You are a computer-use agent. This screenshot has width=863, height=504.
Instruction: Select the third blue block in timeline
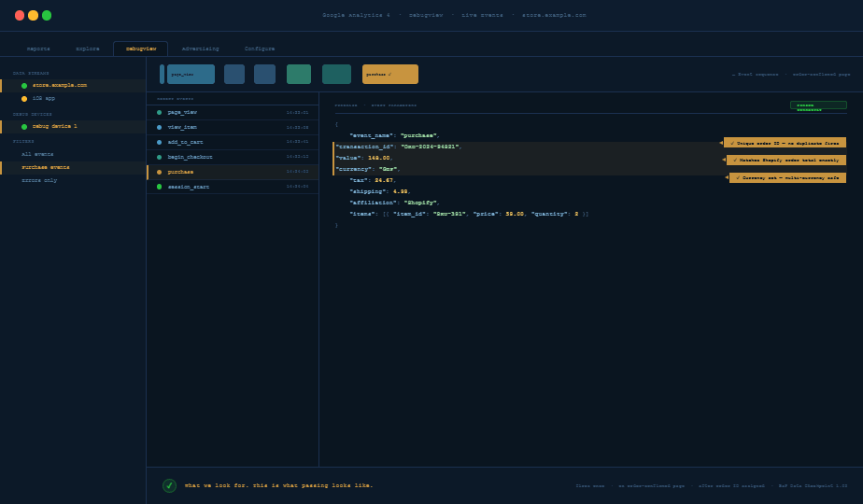click(x=264, y=75)
